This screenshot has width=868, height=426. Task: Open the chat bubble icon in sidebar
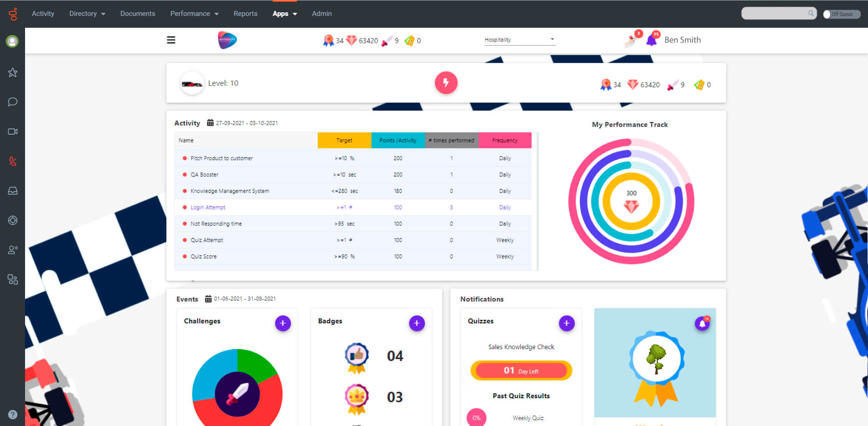pos(13,102)
